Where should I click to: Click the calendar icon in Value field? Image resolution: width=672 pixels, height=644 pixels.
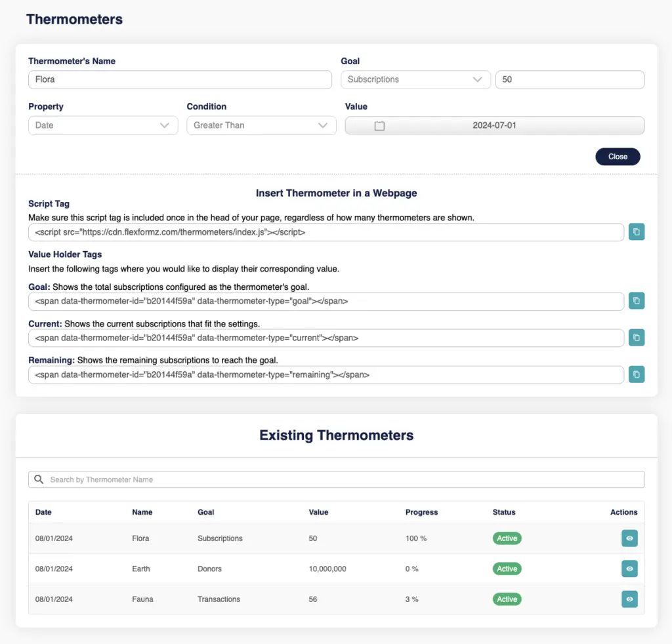pyautogui.click(x=379, y=125)
